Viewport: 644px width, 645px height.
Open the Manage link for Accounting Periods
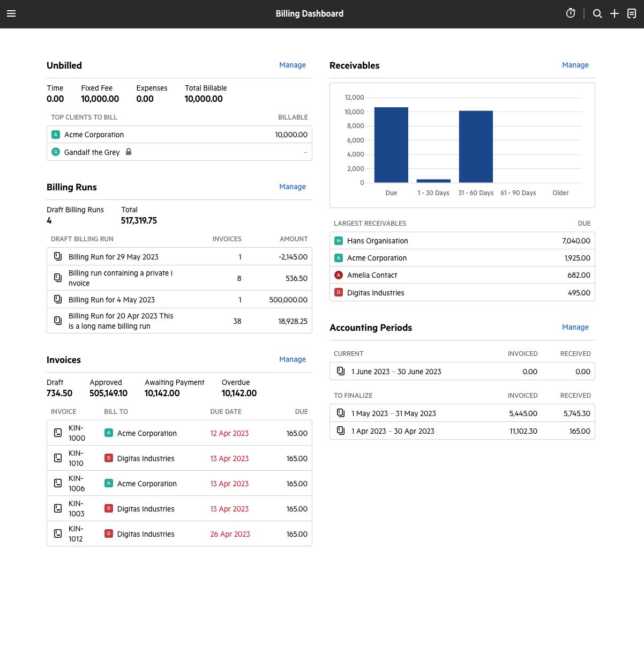tap(575, 327)
